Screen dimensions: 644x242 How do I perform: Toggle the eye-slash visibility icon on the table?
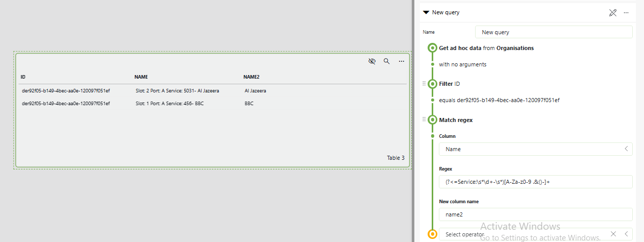[372, 61]
